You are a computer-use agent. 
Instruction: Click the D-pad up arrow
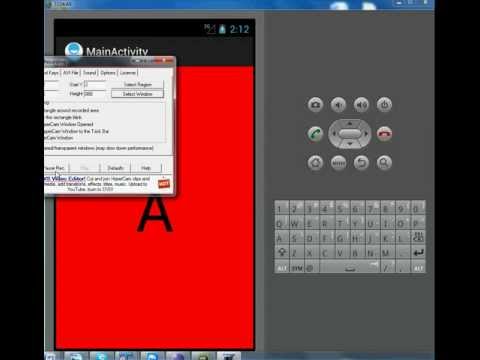(x=350, y=123)
